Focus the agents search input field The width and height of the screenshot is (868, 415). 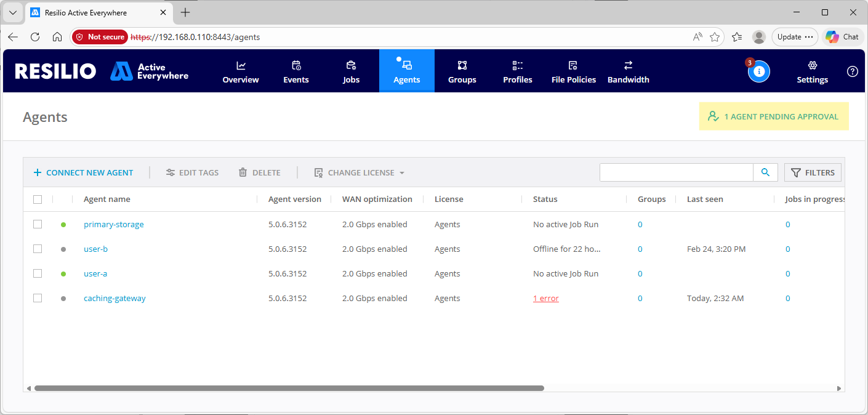pyautogui.click(x=676, y=172)
